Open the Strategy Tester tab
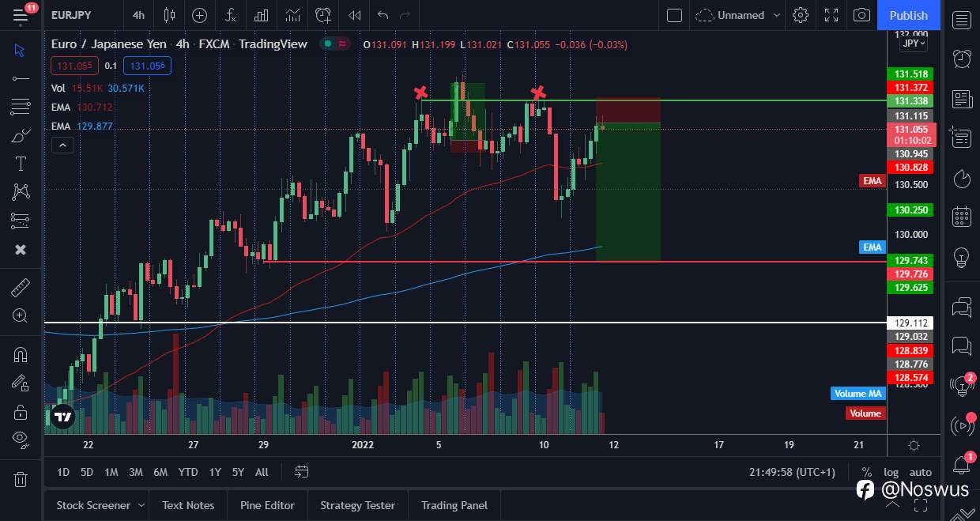Screen dimensions: 980x521 [x=357, y=505]
